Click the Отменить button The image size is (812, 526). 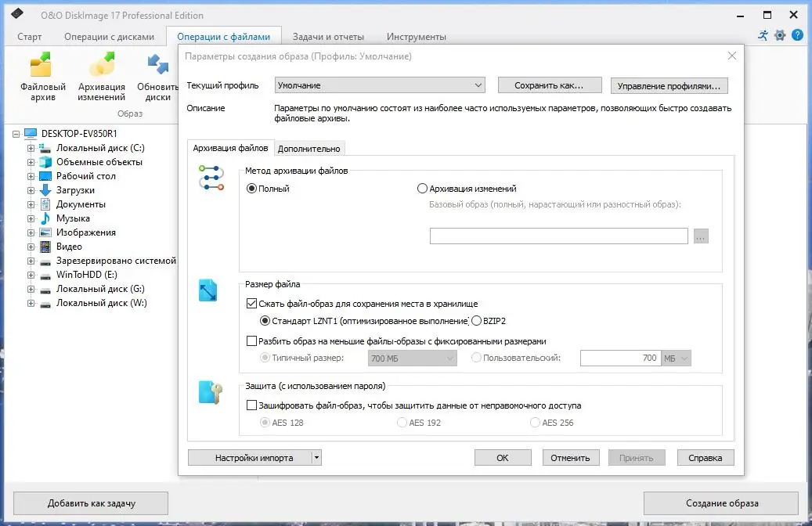point(571,458)
